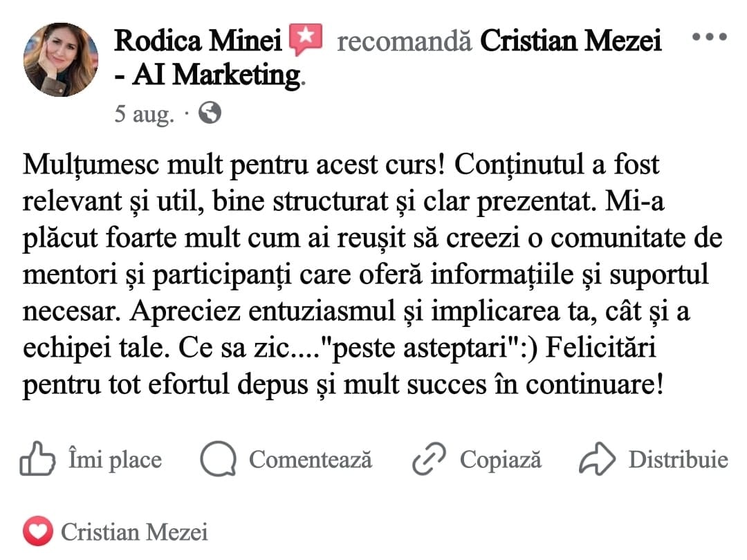Click the red heart reaction icon

coord(37,532)
